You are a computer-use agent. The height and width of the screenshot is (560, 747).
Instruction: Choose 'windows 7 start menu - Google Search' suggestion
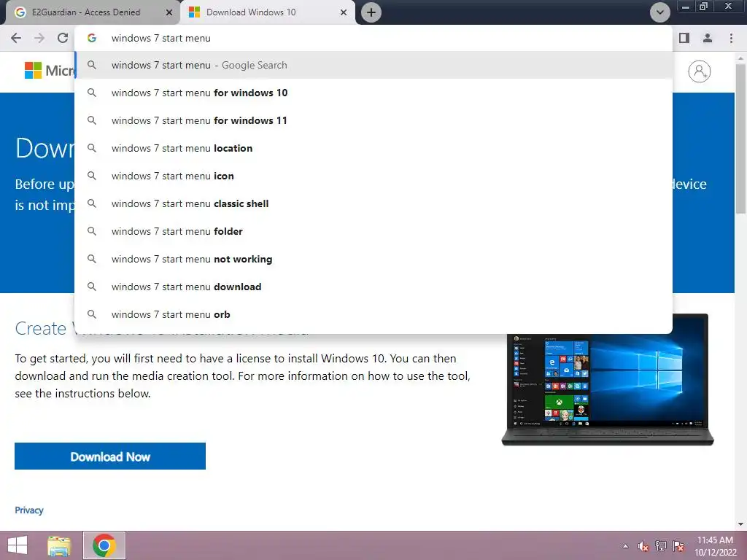pyautogui.click(x=373, y=65)
